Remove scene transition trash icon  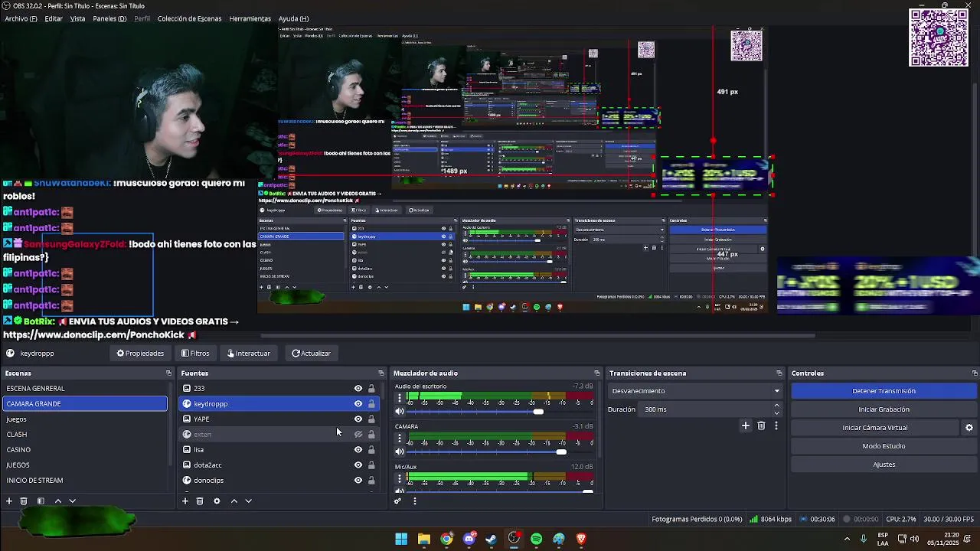(761, 425)
